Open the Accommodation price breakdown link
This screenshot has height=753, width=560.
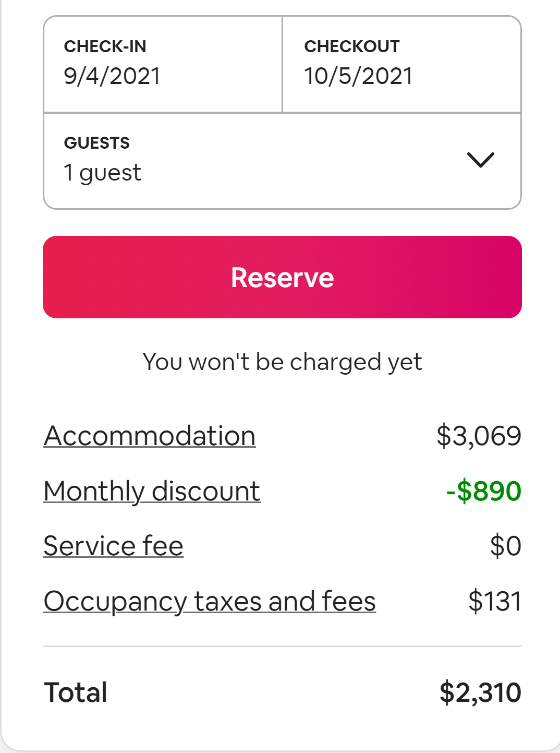pos(150,436)
